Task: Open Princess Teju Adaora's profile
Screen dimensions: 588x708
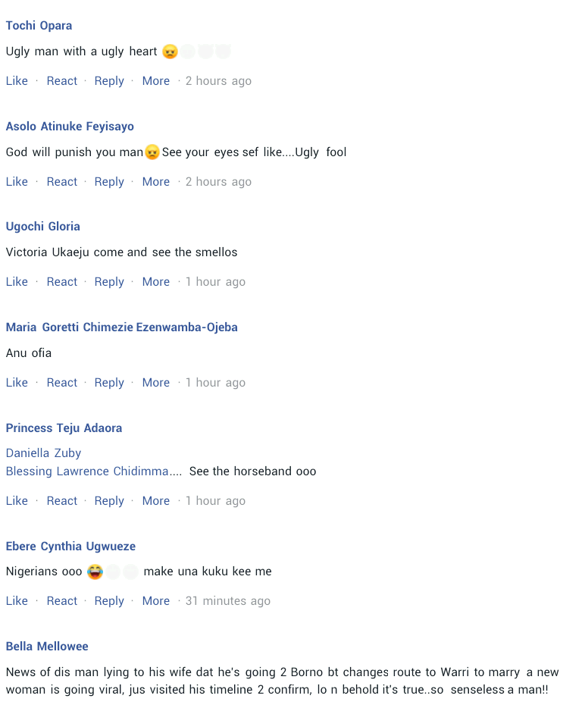Action: [64, 428]
